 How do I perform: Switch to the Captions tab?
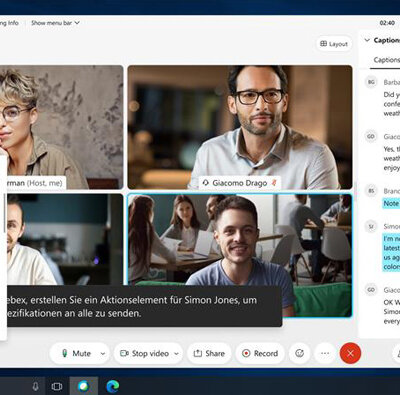click(386, 60)
